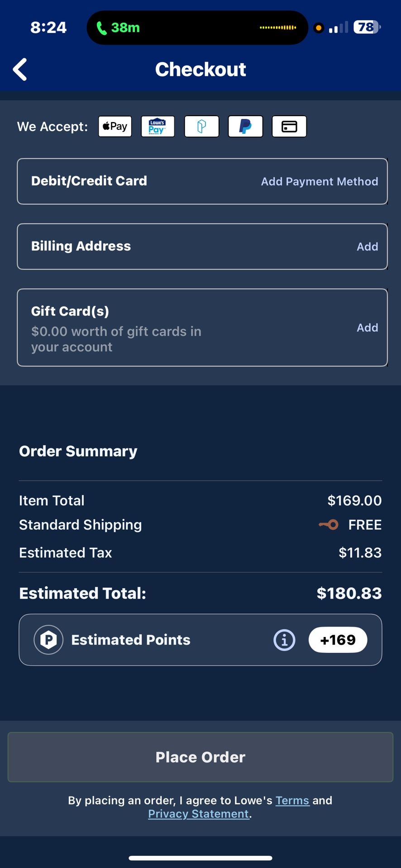Image resolution: width=401 pixels, height=868 pixels.
Task: Tap the credit card payment icon
Action: pos(289,126)
